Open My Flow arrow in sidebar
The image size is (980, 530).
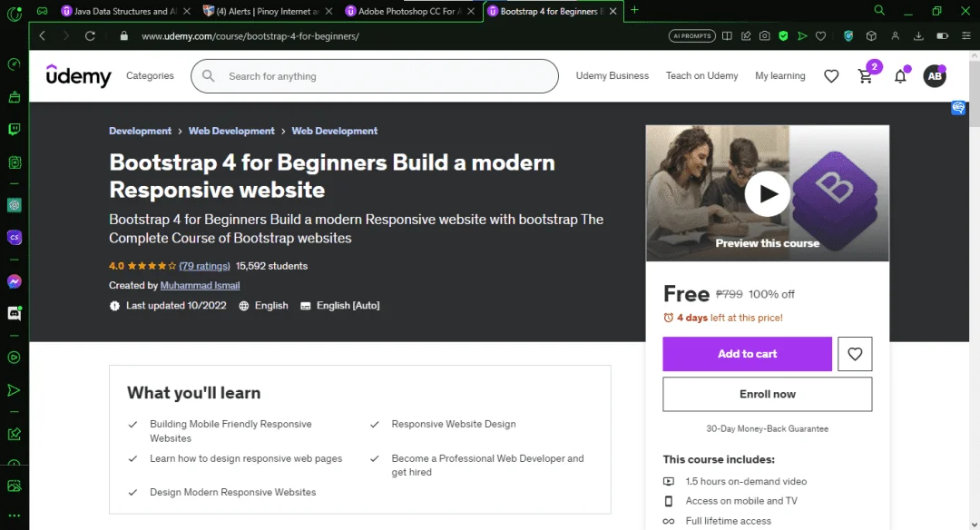coord(14,390)
